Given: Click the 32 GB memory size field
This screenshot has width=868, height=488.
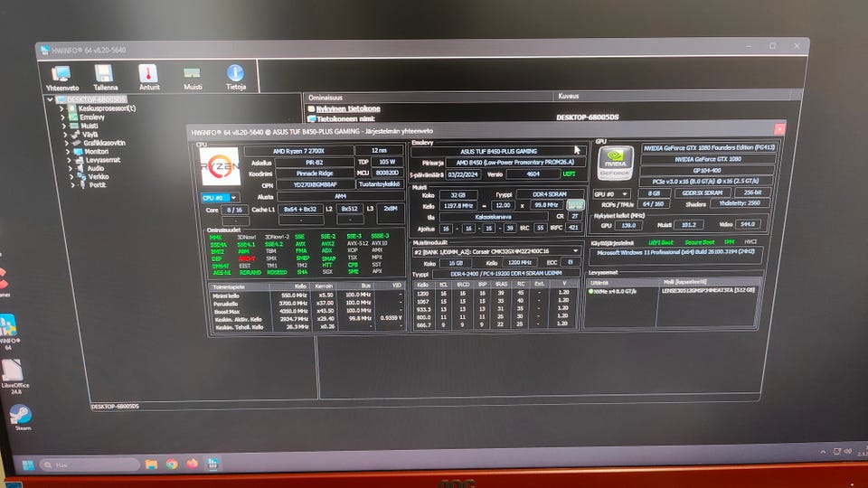Looking at the screenshot, I should click(458, 195).
